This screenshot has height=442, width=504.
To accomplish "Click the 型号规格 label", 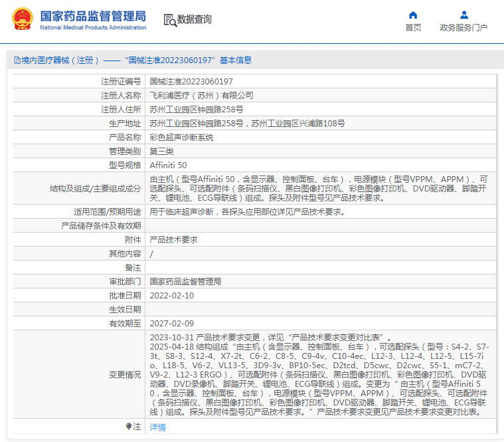I will 125,166.
